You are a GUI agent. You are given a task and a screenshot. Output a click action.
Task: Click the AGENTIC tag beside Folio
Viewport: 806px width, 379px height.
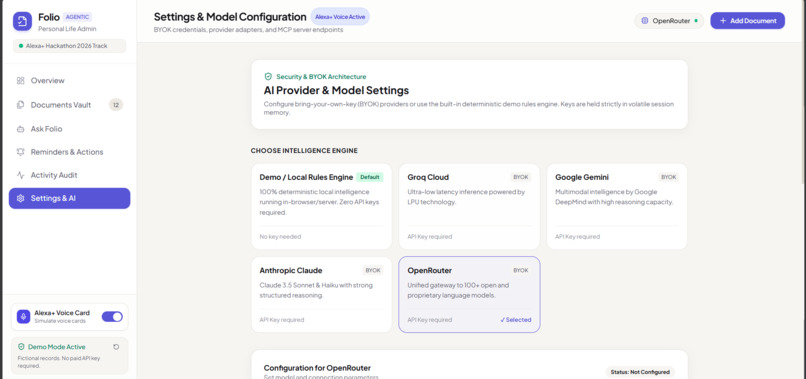pyautogui.click(x=78, y=16)
